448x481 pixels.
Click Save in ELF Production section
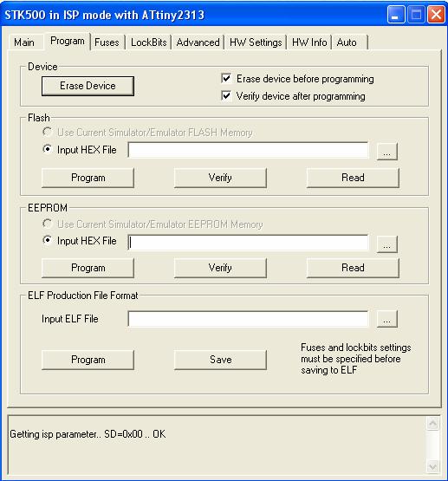[x=220, y=360]
